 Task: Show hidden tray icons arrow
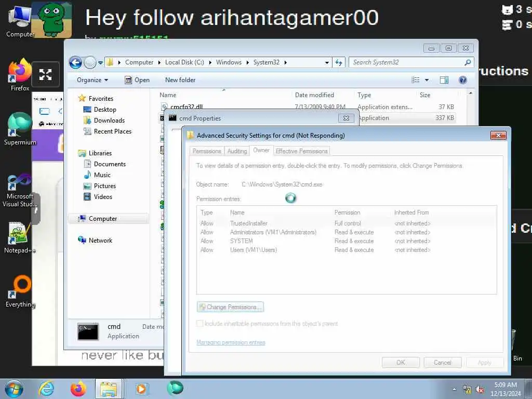[x=454, y=390]
